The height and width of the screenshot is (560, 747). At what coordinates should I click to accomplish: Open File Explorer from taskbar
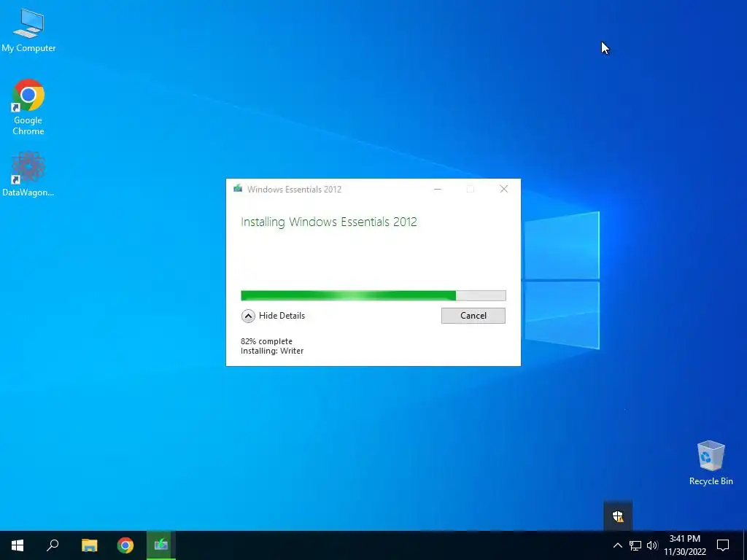pyautogui.click(x=89, y=545)
